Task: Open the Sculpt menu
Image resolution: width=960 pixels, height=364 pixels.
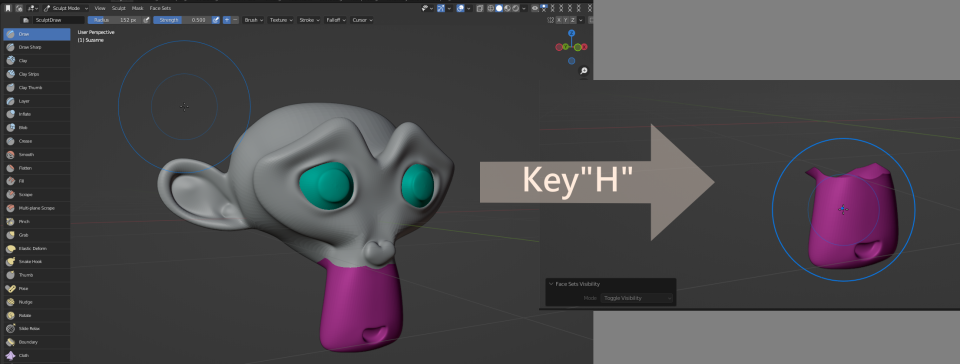Action: 119,9
